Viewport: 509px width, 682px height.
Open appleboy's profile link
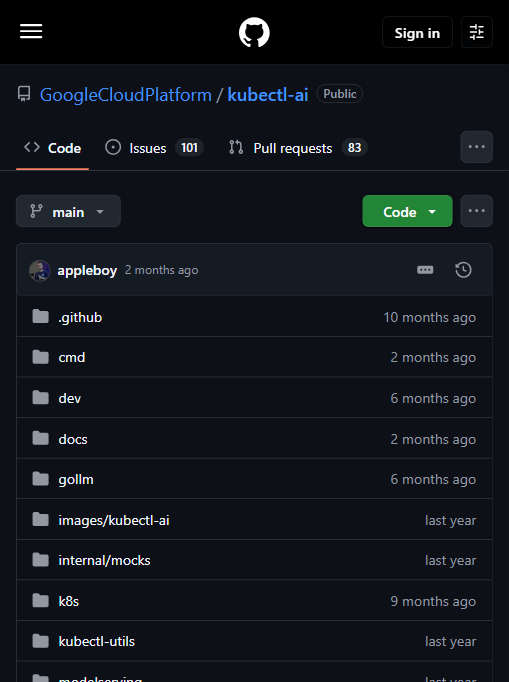(x=87, y=271)
